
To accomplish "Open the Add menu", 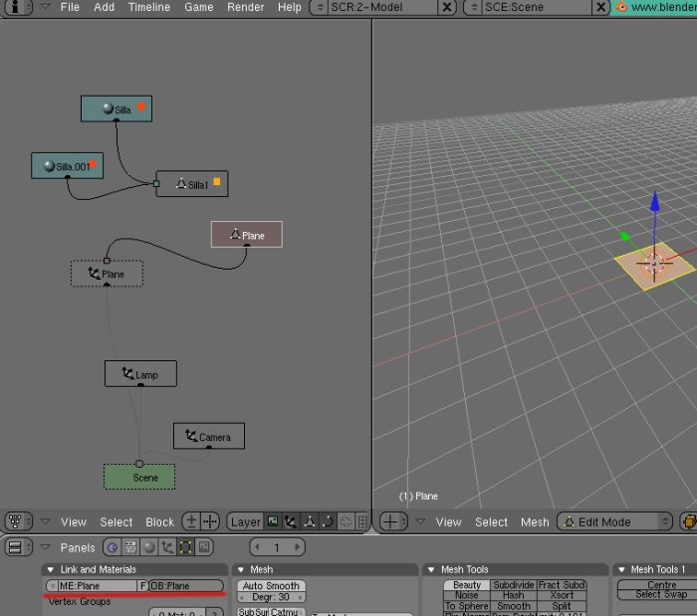I will pos(104,7).
